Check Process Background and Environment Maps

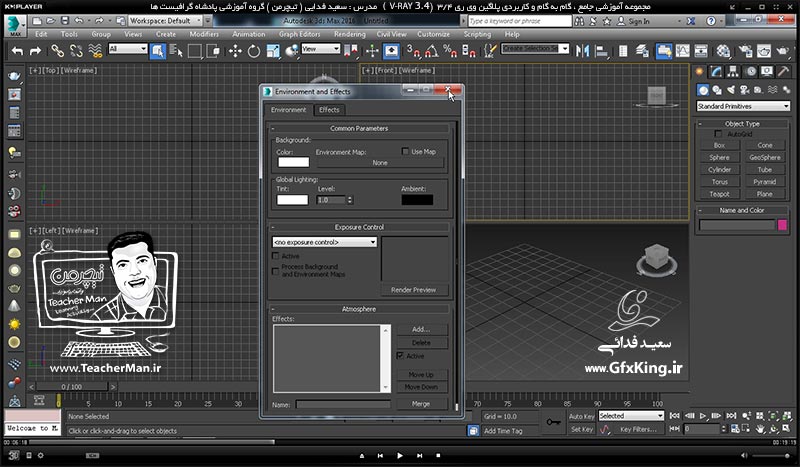(276, 271)
